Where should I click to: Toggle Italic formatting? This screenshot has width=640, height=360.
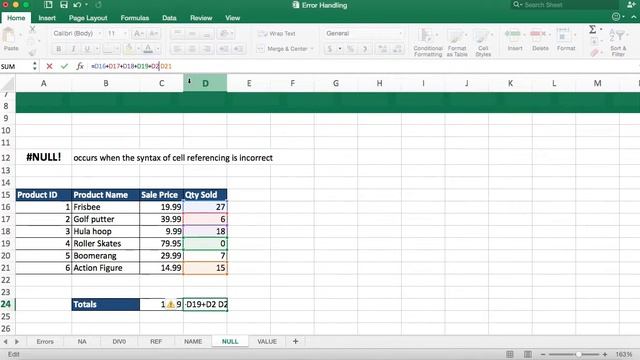(73, 49)
